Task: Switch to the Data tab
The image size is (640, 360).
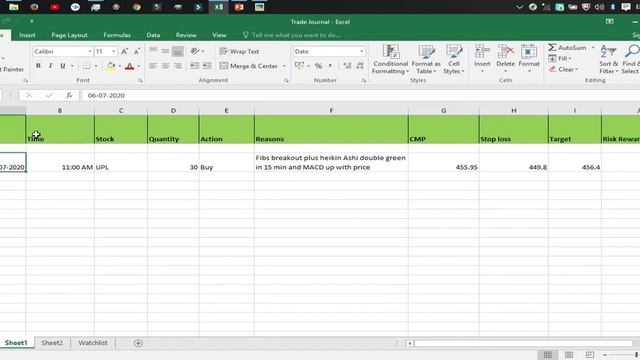Action: coord(153,35)
